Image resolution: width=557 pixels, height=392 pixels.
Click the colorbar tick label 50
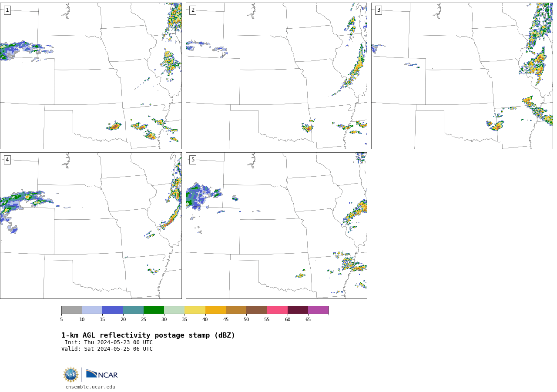(x=246, y=320)
